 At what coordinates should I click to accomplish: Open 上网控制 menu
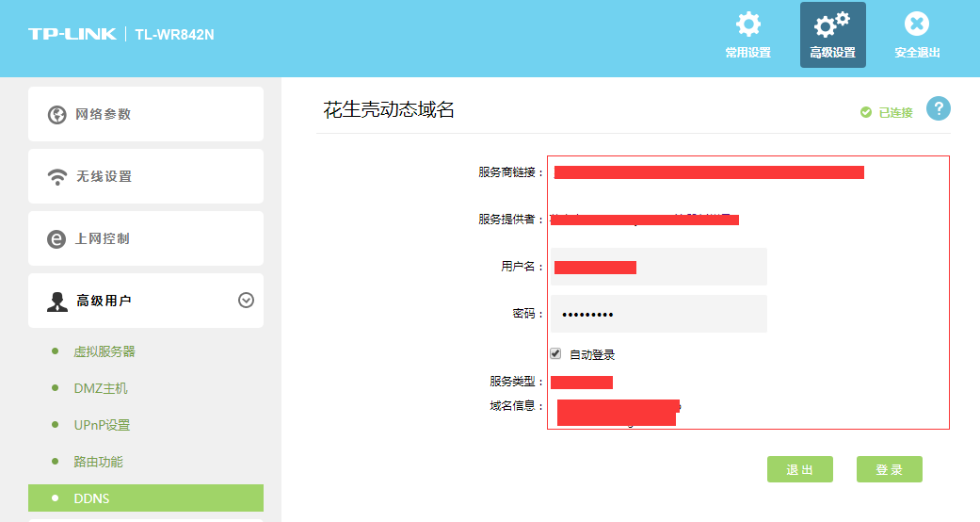pyautogui.click(x=146, y=238)
